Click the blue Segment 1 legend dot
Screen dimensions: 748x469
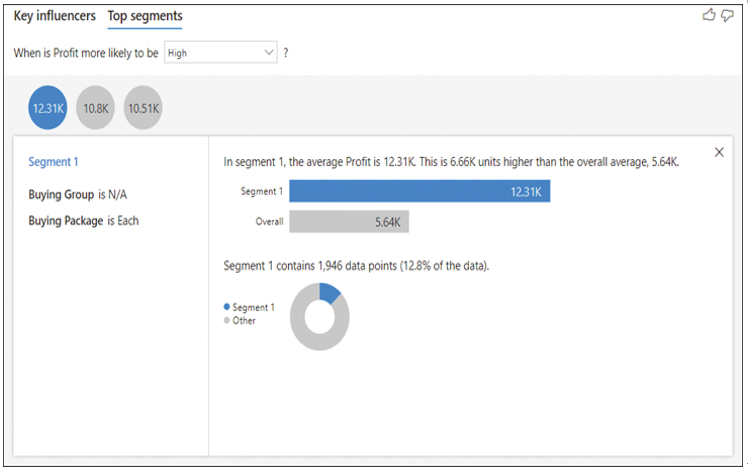[227, 307]
